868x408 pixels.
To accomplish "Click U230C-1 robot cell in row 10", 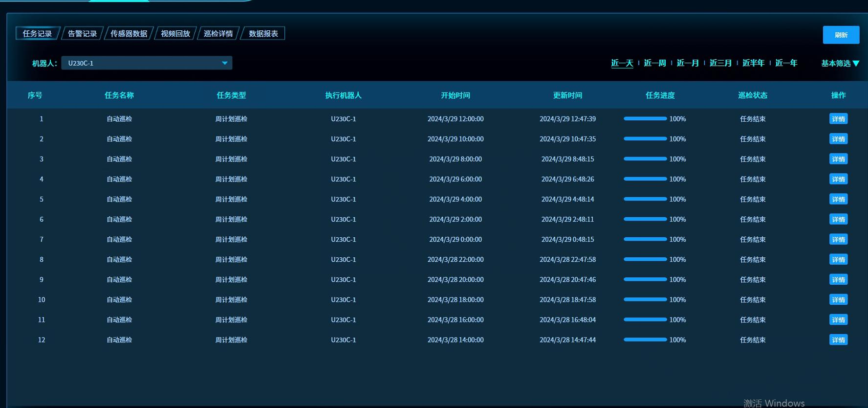I will [x=343, y=299].
